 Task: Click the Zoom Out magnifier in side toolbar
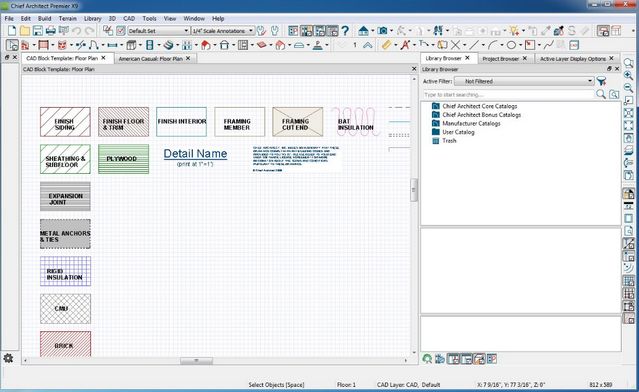[628, 88]
